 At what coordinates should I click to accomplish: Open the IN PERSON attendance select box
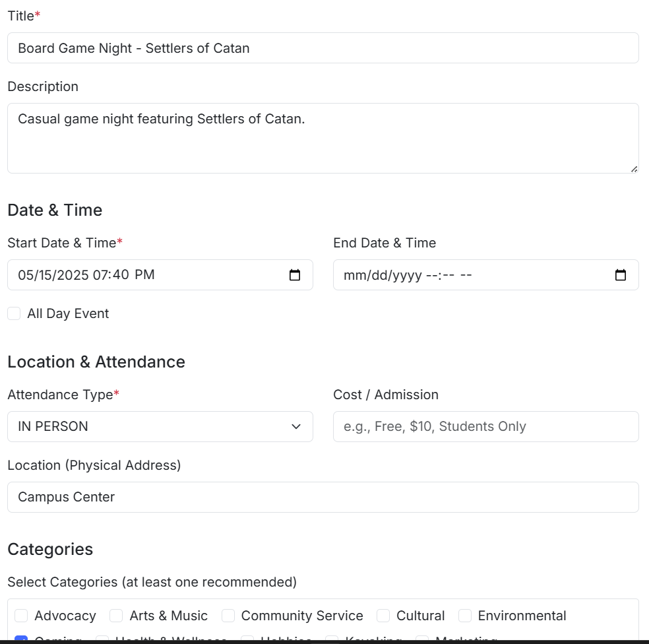tap(160, 426)
